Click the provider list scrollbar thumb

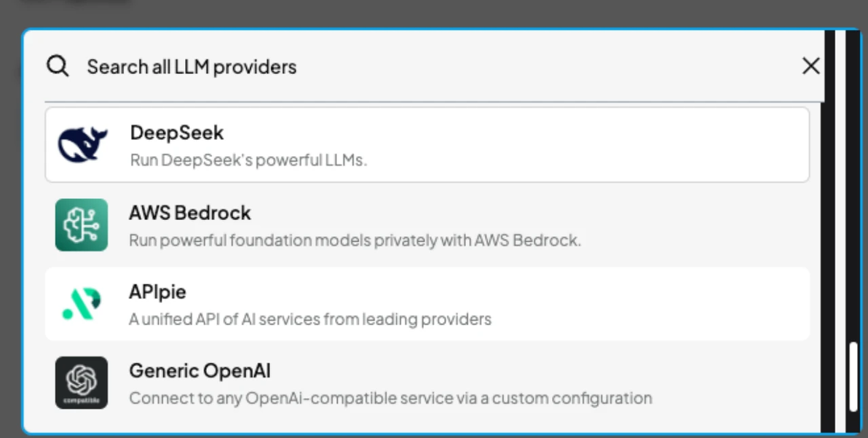coord(853,376)
